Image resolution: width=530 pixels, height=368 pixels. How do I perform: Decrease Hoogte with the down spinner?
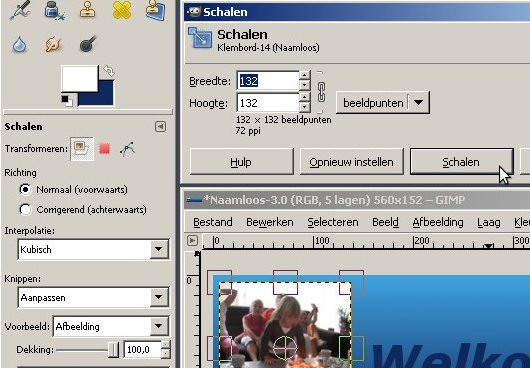point(305,107)
